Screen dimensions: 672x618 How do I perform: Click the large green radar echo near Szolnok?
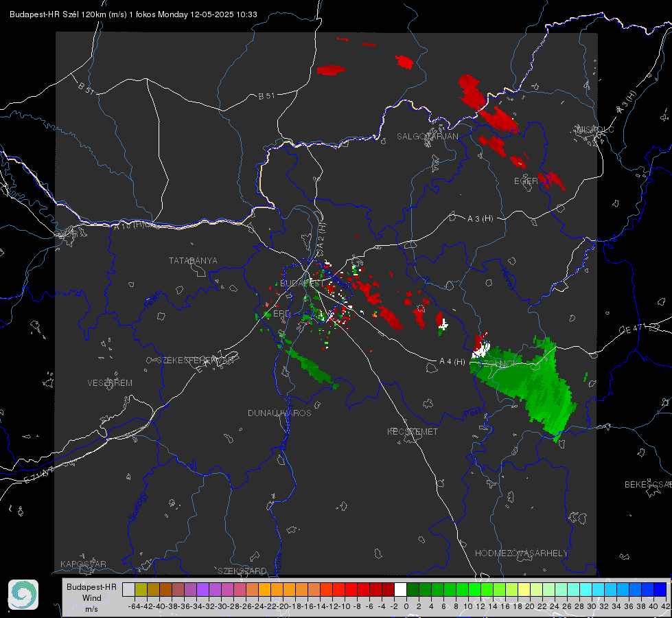click(x=527, y=382)
